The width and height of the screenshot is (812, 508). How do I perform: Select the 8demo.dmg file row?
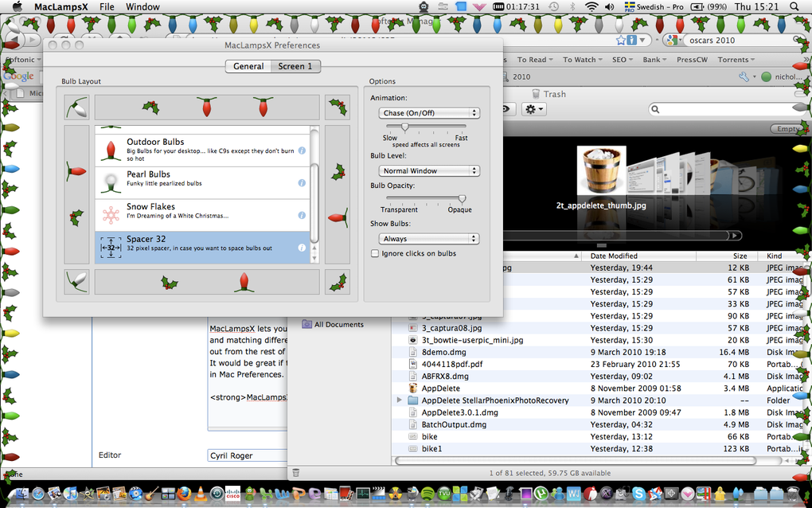pos(601,352)
